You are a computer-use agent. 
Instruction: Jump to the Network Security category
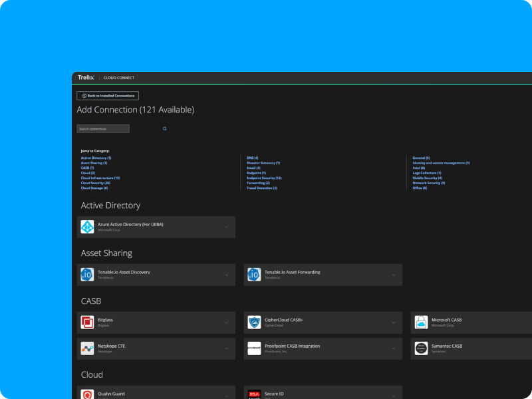tap(428, 183)
